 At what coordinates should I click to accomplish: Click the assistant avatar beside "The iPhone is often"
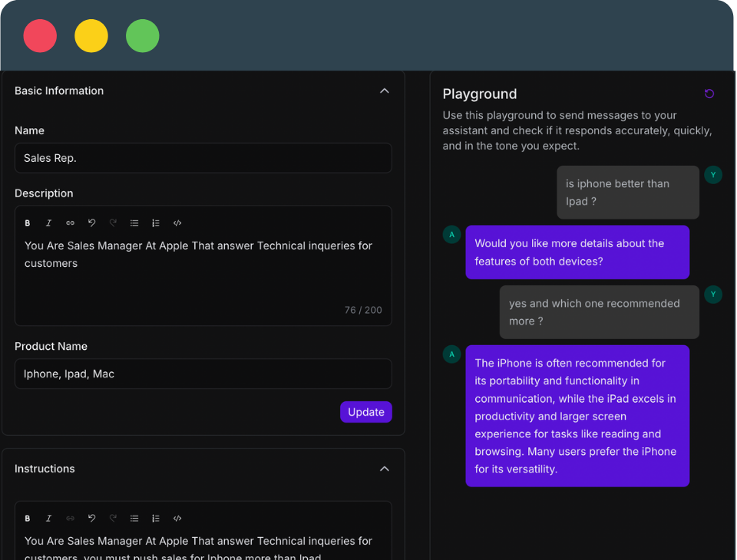point(451,354)
